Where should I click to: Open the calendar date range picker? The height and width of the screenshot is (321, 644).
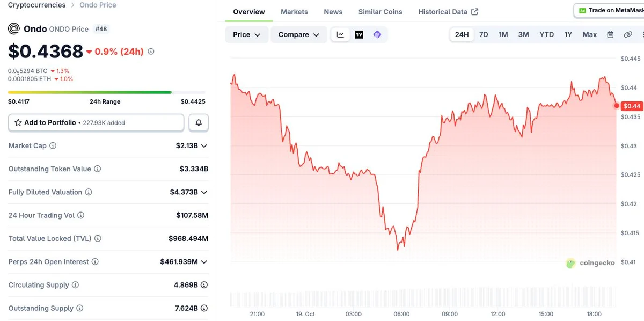tap(610, 34)
